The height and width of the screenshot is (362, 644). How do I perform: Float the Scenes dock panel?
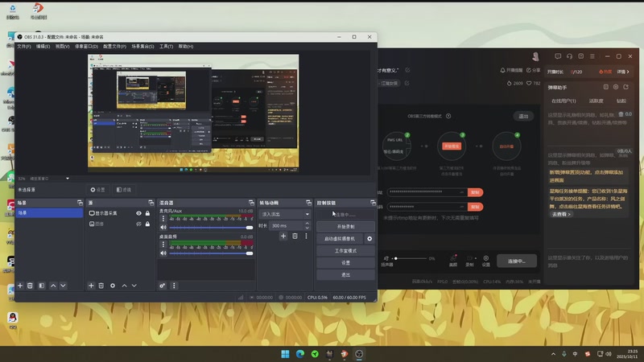coord(80,203)
